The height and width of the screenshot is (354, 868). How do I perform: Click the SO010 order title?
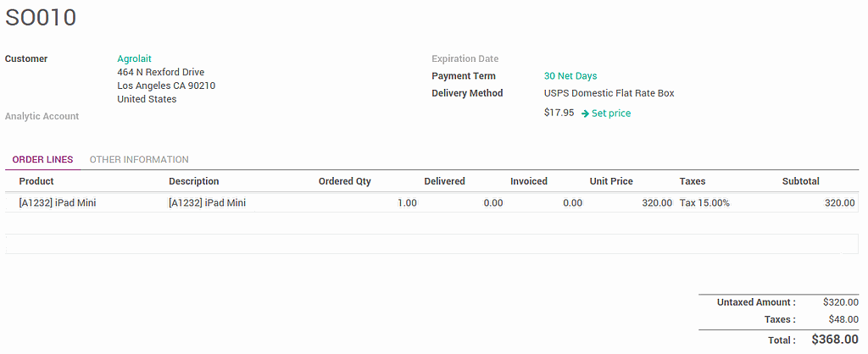pyautogui.click(x=41, y=18)
